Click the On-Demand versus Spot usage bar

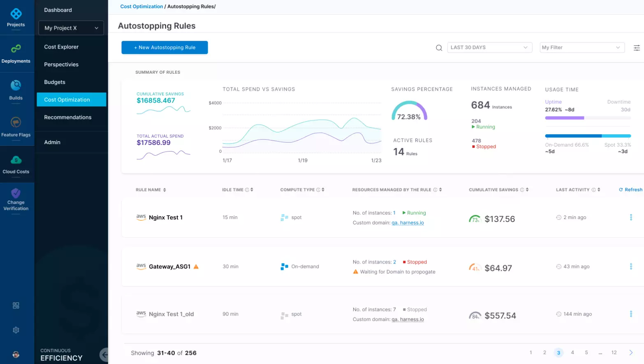pos(588,136)
